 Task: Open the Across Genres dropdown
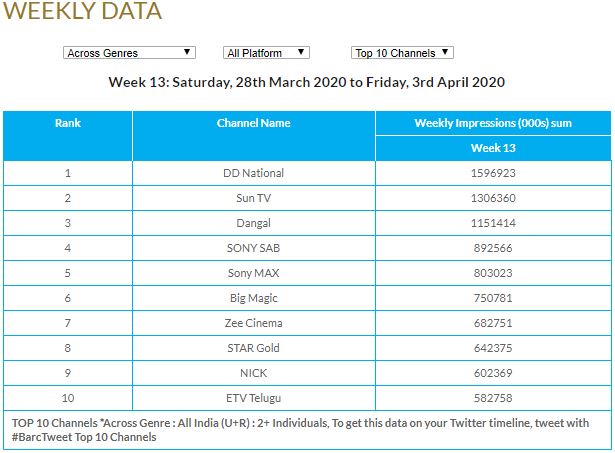coord(128,53)
